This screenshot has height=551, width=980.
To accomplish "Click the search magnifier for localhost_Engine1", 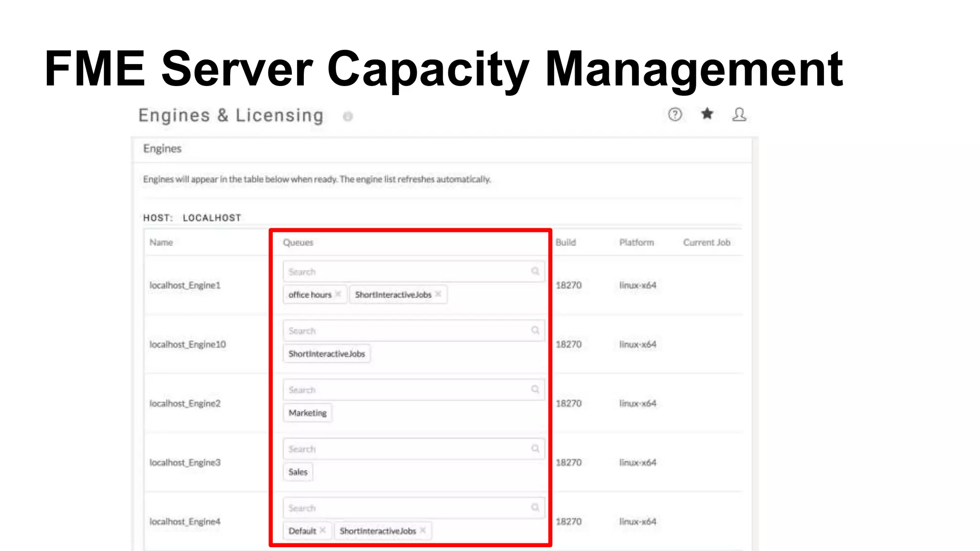I will coord(535,271).
